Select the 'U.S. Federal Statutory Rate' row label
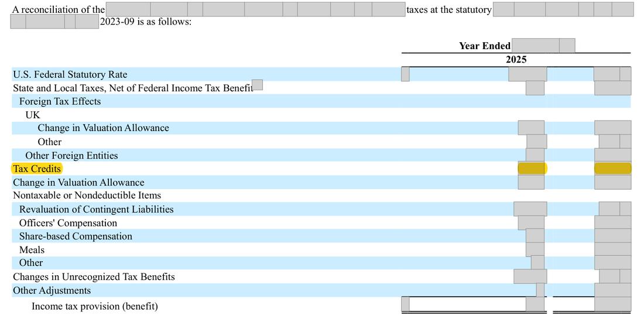Viewport: 644px width, 315px height. [70, 74]
